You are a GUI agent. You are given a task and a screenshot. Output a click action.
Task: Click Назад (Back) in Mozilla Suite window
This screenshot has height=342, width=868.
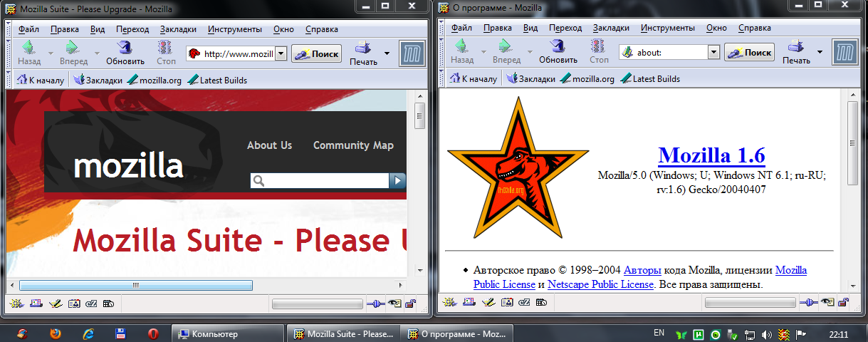click(x=29, y=53)
